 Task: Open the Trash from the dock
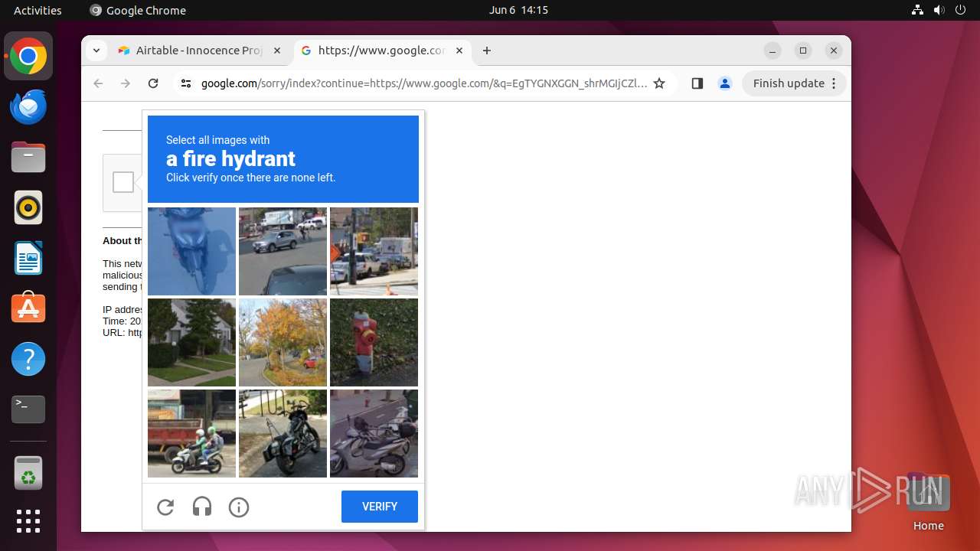[28, 473]
